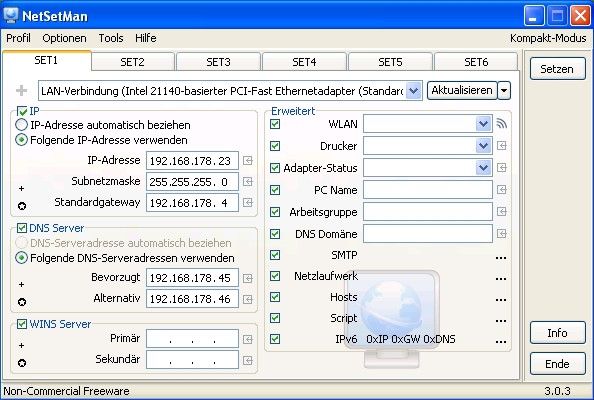Click the get-current-value arrow beside Subnetzmaske

(248, 181)
